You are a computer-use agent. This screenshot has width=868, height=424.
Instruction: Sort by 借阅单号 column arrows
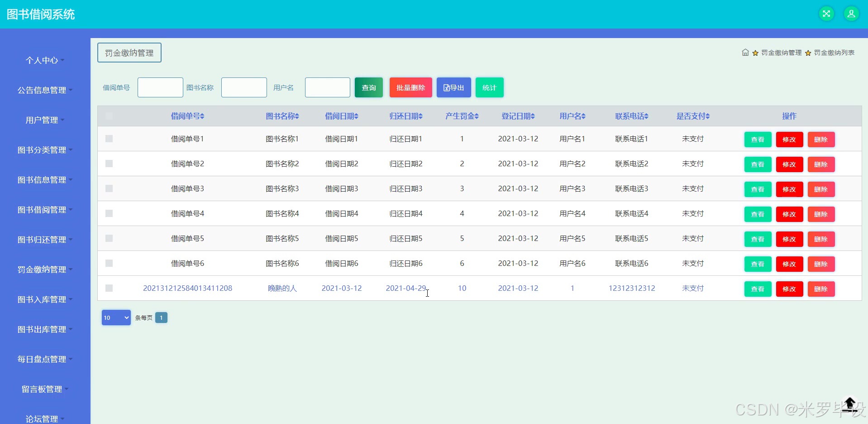tap(202, 116)
